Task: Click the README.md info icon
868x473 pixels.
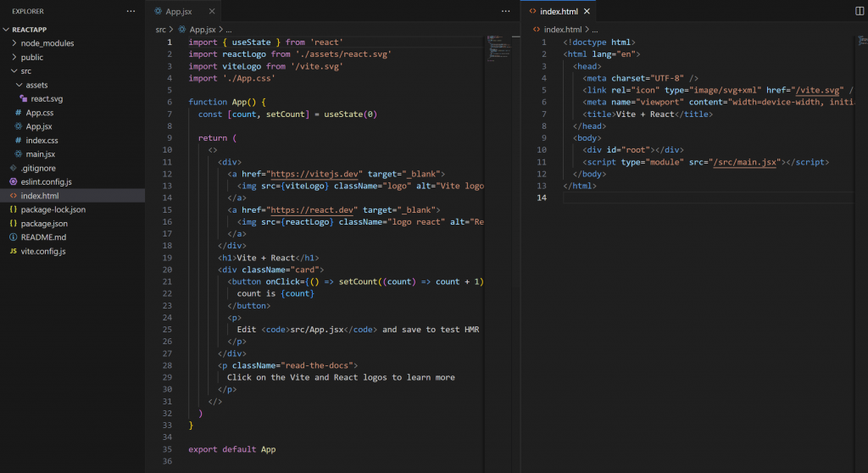Action: click(14, 237)
